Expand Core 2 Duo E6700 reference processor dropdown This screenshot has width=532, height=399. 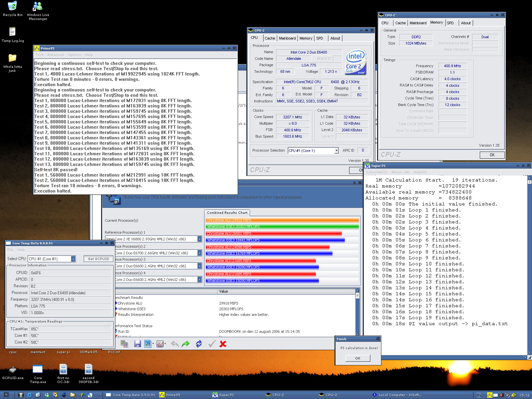click(199, 253)
